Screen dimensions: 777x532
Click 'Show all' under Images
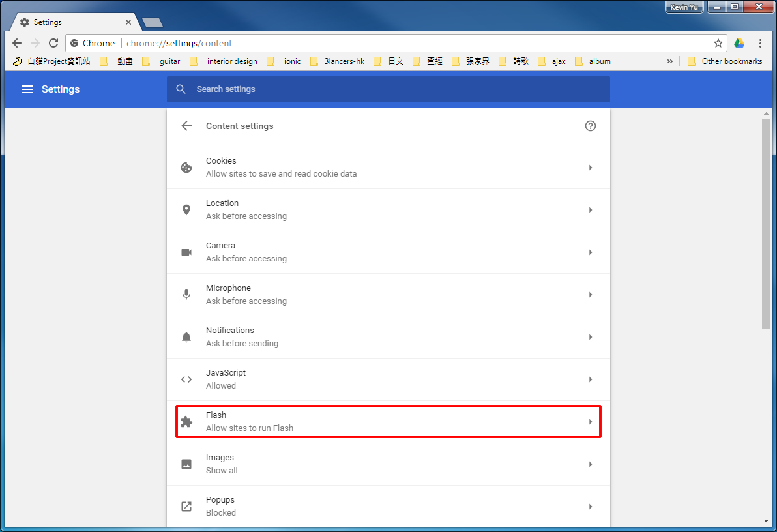(222, 471)
